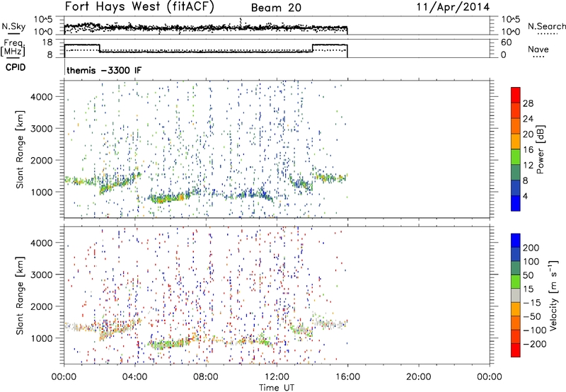Click the blue bottom of the Power colorbar
Image resolution: width=566 pixels, height=392 pixels.
pyautogui.click(x=516, y=203)
